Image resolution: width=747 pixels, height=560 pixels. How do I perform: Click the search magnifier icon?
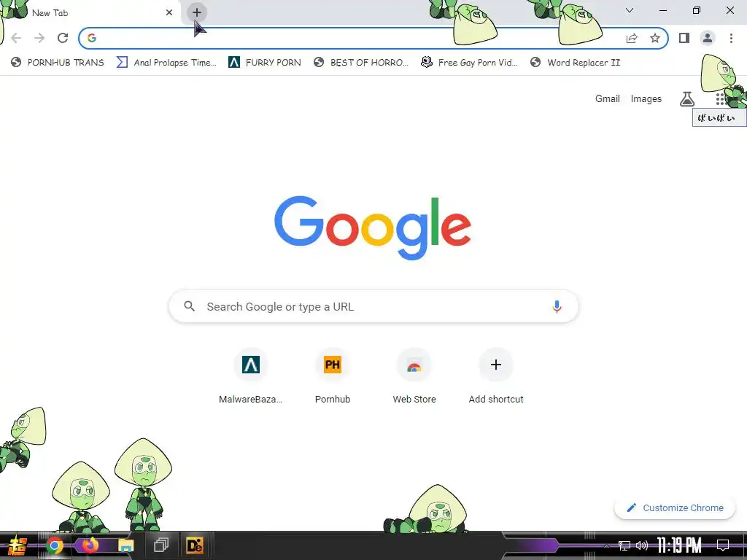(x=189, y=306)
